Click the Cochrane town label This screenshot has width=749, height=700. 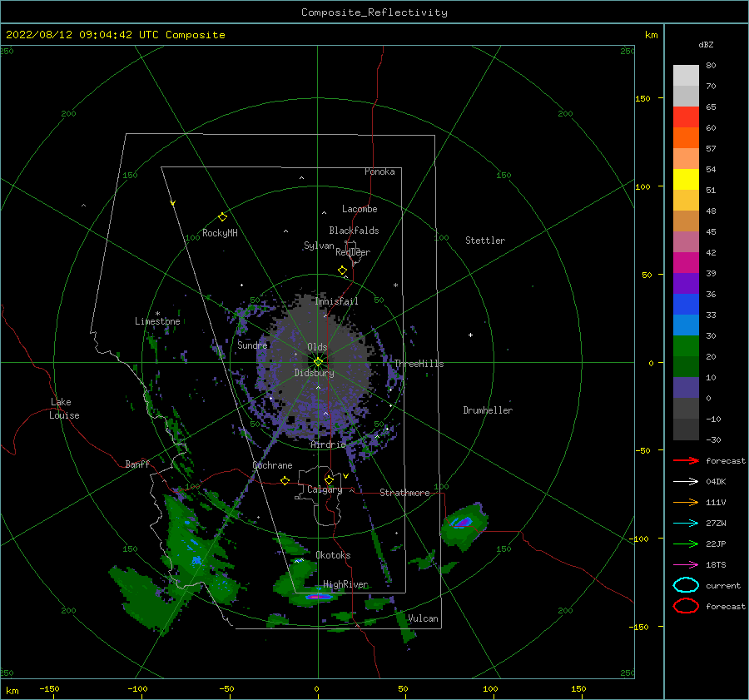pos(272,465)
